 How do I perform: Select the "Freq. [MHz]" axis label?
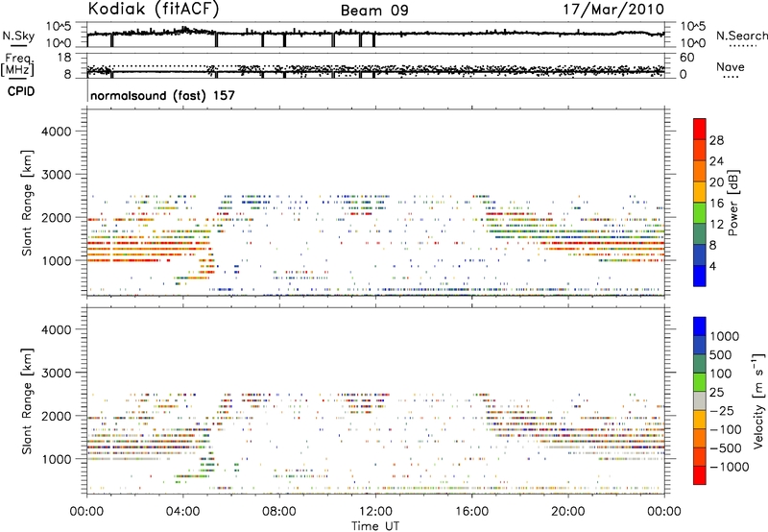click(x=17, y=64)
